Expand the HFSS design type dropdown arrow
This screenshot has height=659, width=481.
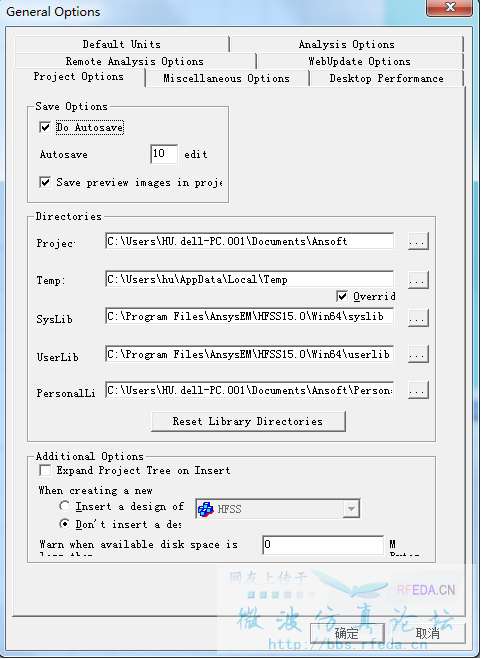351,509
